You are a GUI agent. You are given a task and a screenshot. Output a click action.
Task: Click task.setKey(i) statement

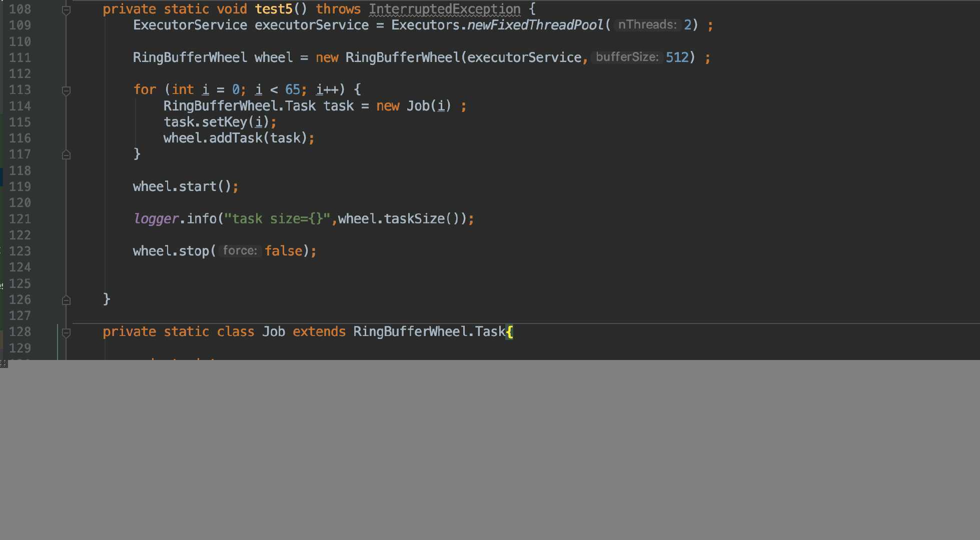click(220, 122)
